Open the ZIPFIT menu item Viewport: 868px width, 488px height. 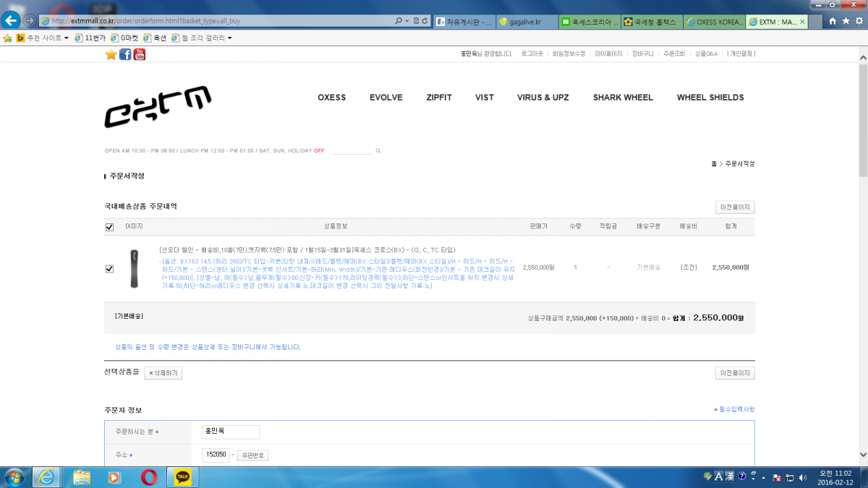[439, 98]
